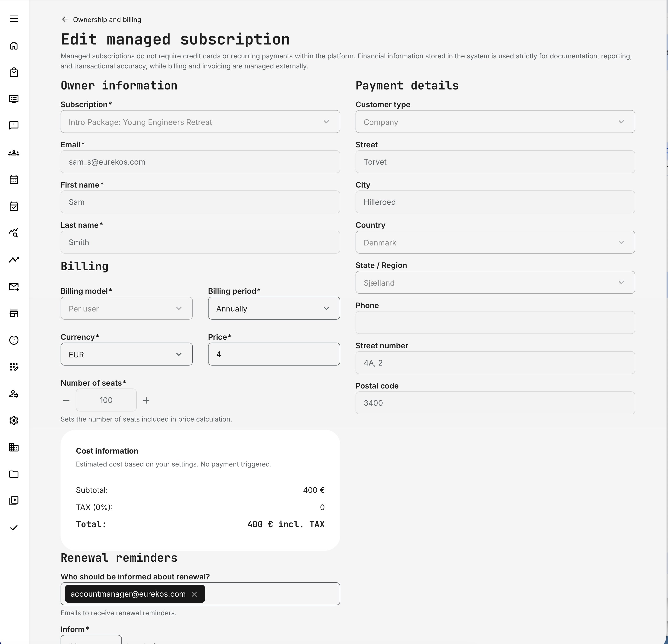Viewport: 668px width, 644px height.
Task: Click the empty Phone input field
Action: point(495,322)
